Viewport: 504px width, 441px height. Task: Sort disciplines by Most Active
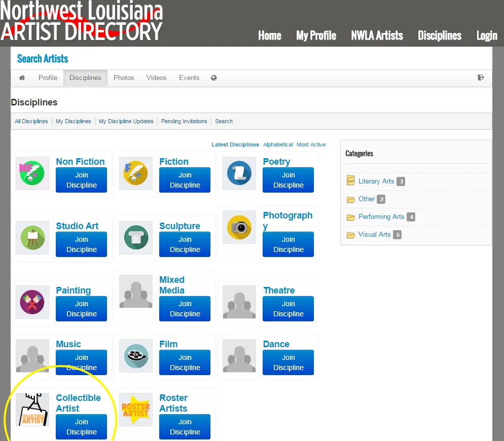point(311,144)
